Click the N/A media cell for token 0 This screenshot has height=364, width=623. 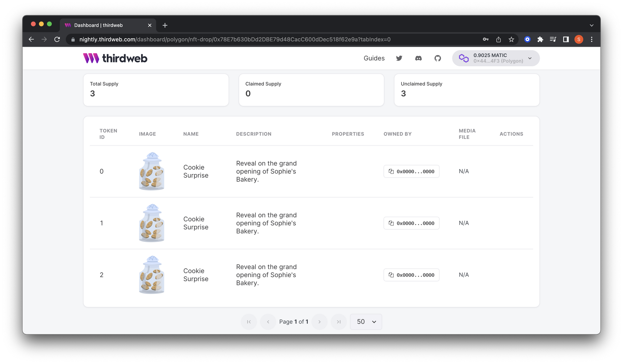tap(464, 171)
